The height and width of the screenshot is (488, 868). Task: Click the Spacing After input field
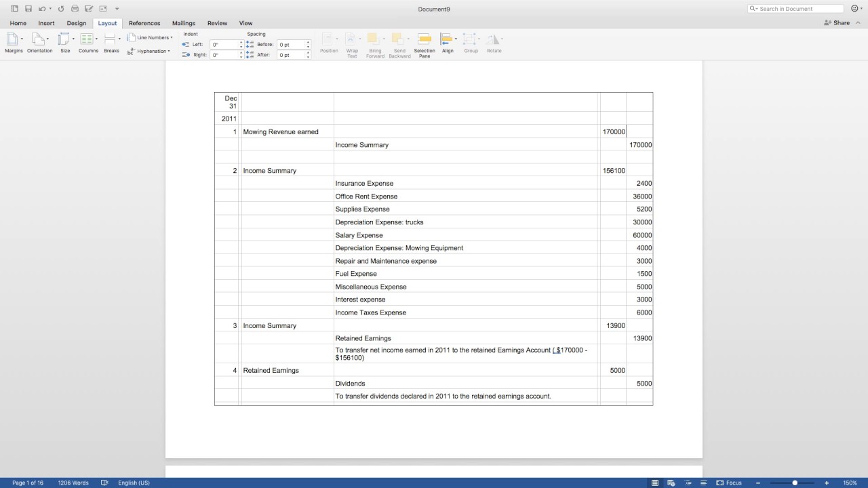click(291, 55)
